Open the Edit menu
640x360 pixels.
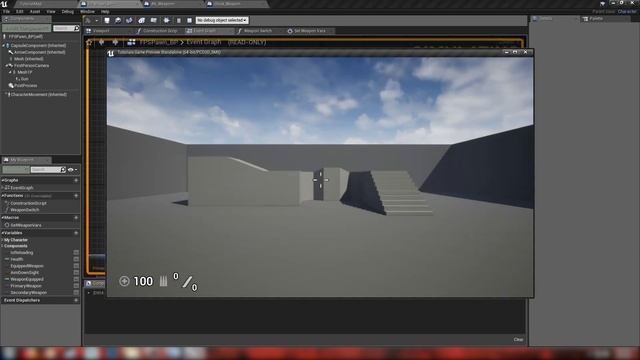tap(20, 11)
